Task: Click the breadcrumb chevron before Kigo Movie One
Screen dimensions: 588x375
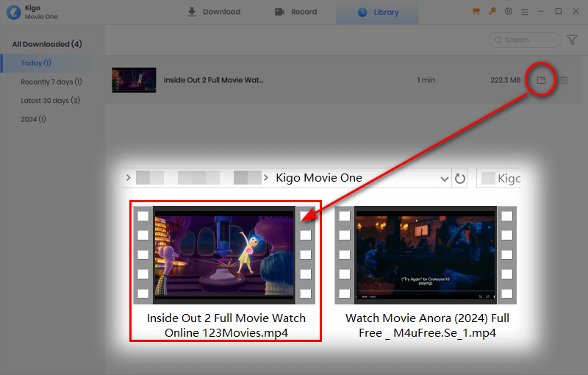Action: (266, 177)
